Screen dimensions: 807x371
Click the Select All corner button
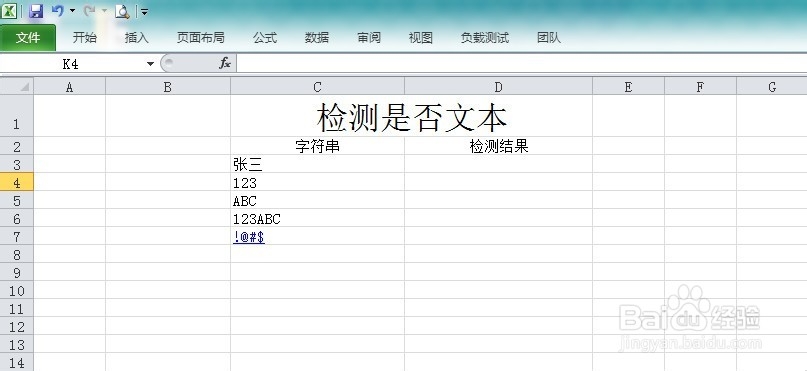[17, 86]
